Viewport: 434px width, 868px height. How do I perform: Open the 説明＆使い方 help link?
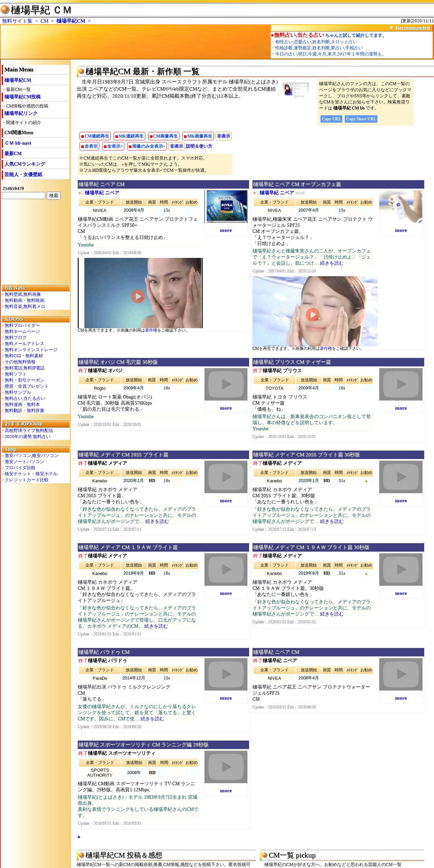point(199,146)
